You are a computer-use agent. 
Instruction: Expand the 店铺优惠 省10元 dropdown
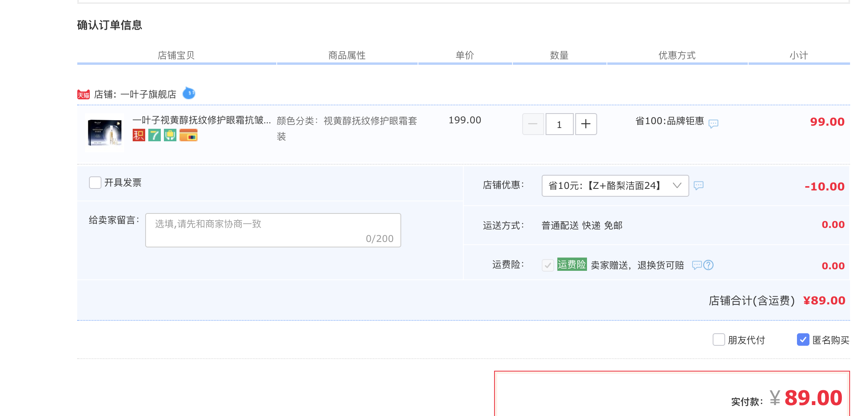pyautogui.click(x=615, y=186)
